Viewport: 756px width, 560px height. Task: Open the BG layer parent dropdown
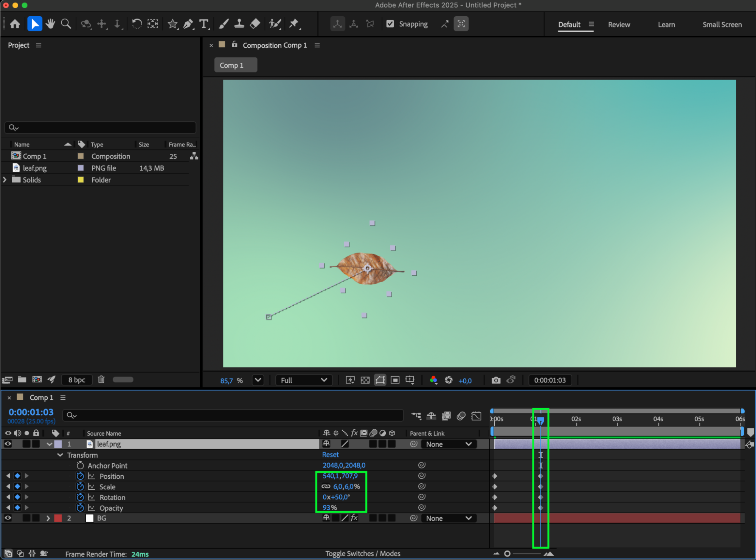[449, 518]
